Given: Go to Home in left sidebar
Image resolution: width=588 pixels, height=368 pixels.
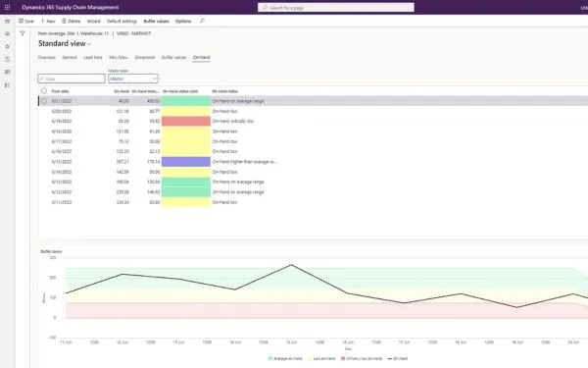Looking at the screenshot, I should 7,33.
